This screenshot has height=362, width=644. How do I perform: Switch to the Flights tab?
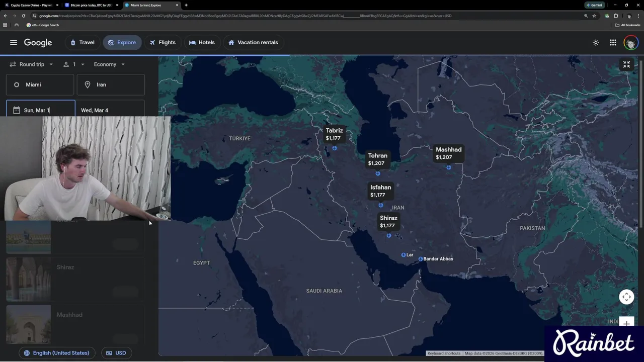[163, 43]
